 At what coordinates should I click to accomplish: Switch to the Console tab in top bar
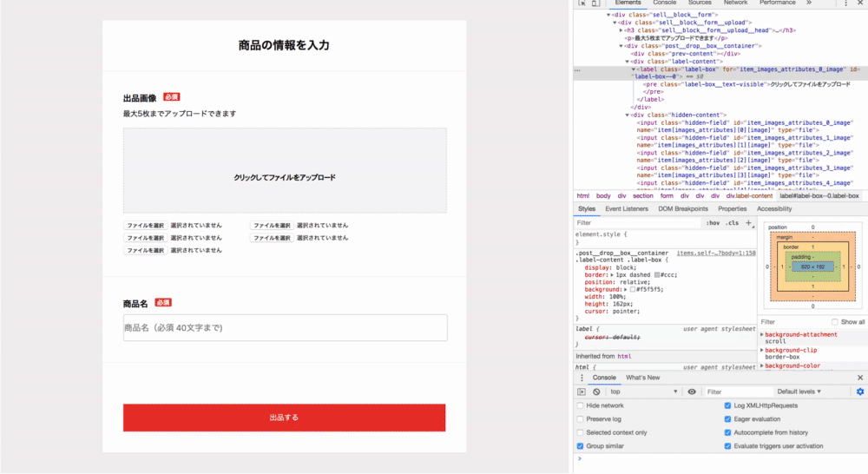click(664, 3)
